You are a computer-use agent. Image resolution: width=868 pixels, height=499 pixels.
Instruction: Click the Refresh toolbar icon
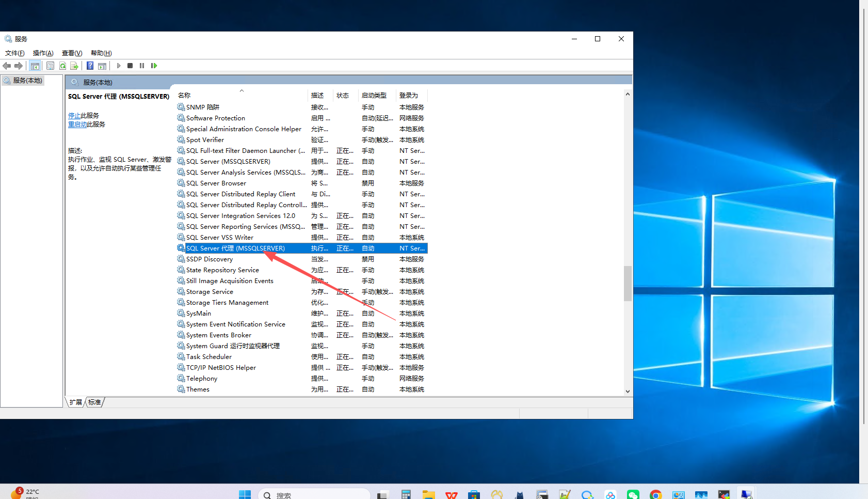[x=62, y=66]
